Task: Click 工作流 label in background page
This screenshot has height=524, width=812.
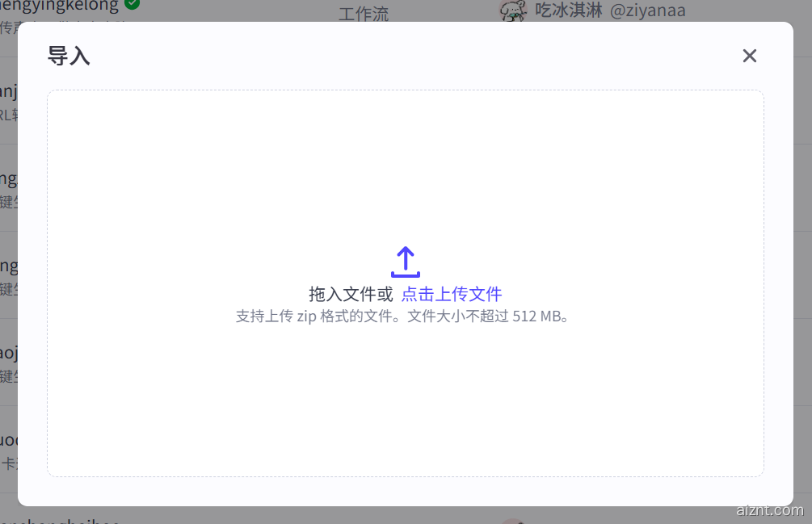Action: pyautogui.click(x=364, y=14)
